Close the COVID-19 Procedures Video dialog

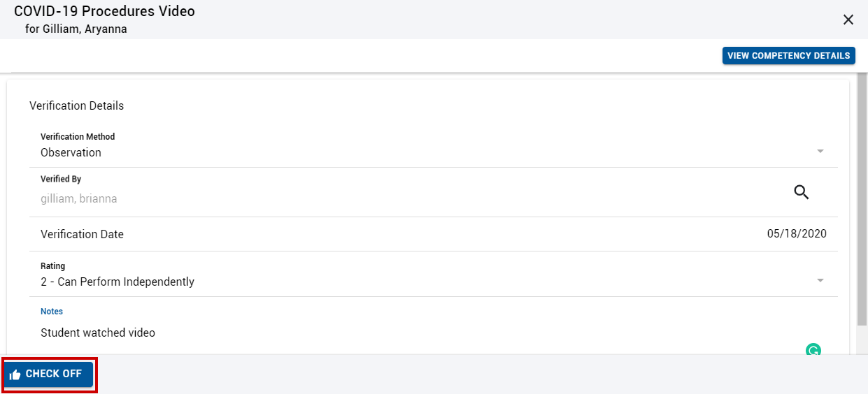pyautogui.click(x=848, y=20)
